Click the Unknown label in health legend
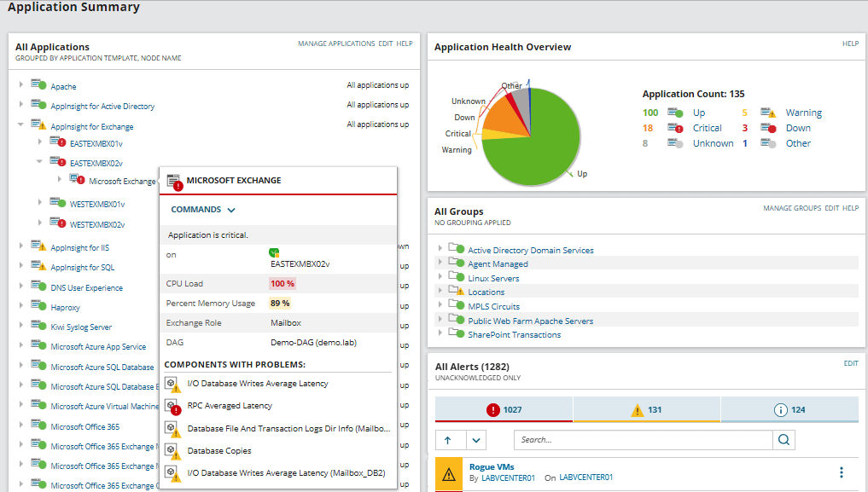Viewport: 868px width, 492px height. pos(713,143)
